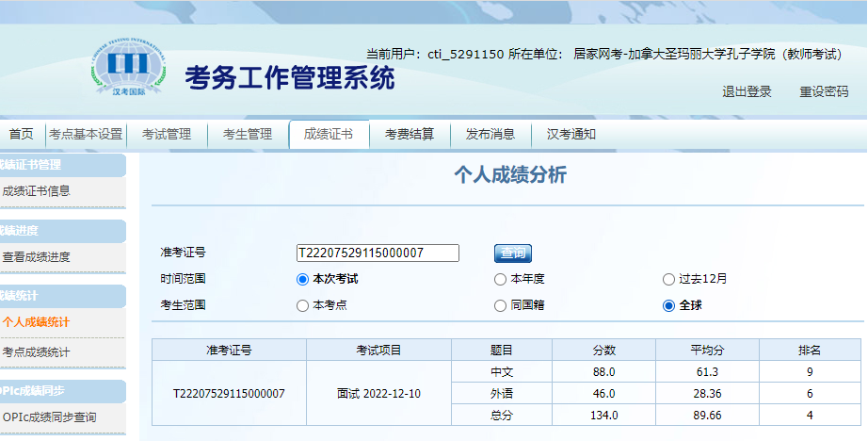
Task: Click the 退出登录 logout link
Action: click(x=747, y=91)
